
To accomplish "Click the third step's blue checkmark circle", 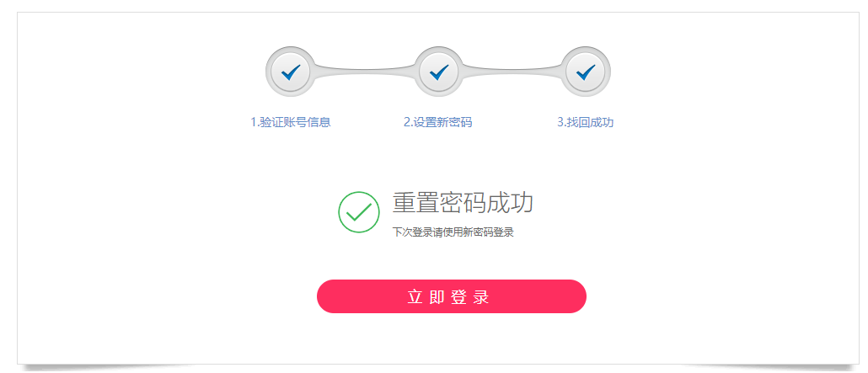I will pos(586,72).
